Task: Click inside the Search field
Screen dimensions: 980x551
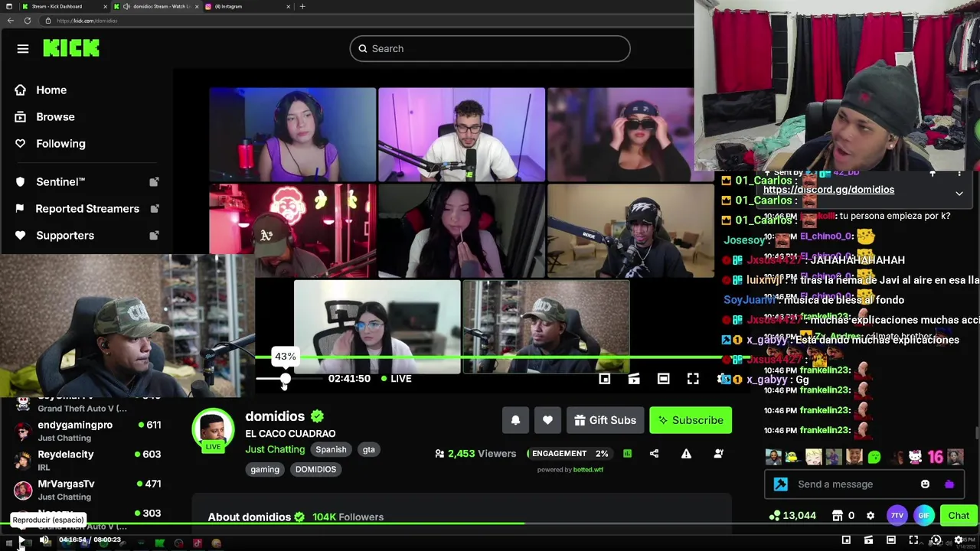Action: 490,49
